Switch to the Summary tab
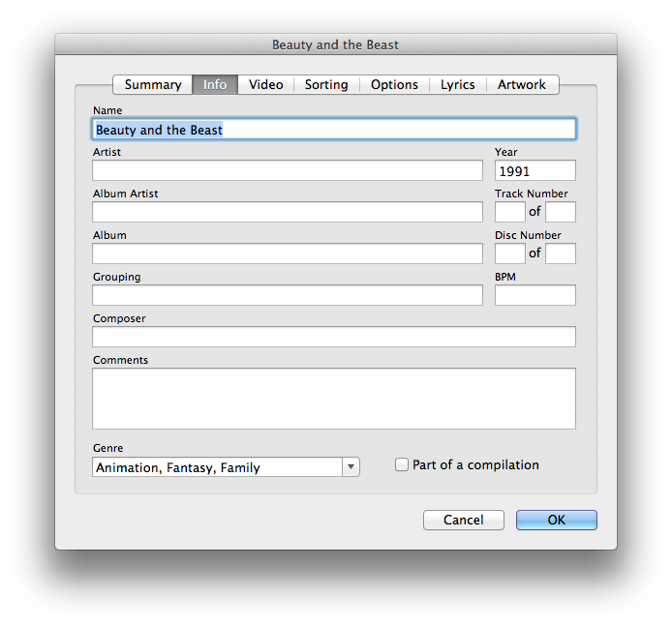The height and width of the screenshot is (626, 672). pyautogui.click(x=153, y=84)
